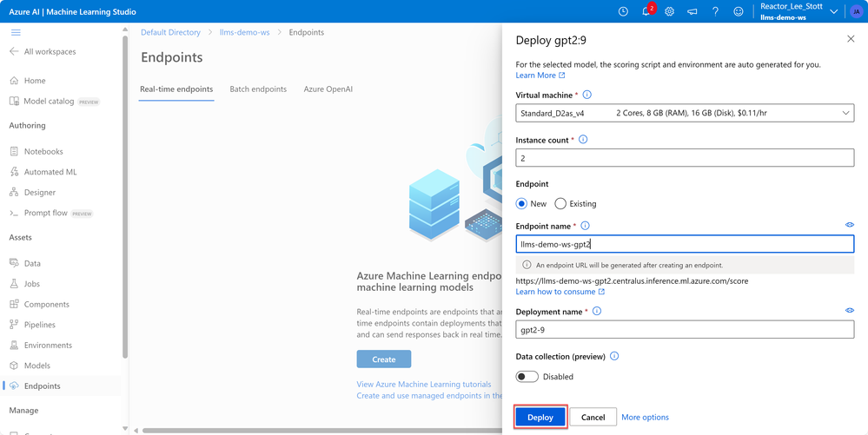The image size is (868, 435).
Task: Select the New endpoint radio button
Action: click(521, 204)
